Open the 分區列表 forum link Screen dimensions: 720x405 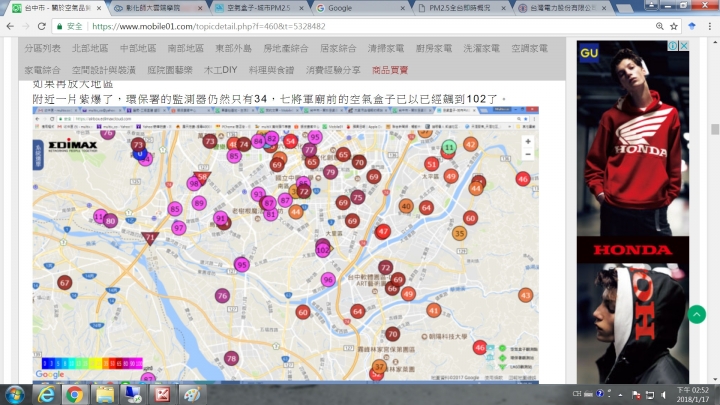pos(42,48)
